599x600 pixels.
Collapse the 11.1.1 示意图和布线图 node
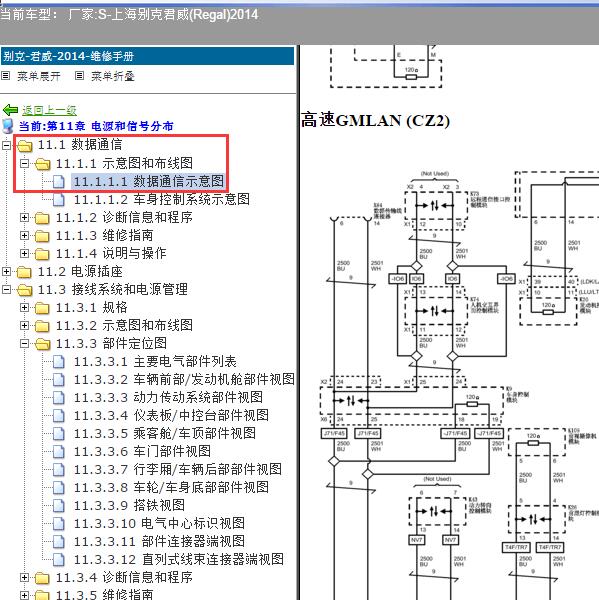point(24,163)
